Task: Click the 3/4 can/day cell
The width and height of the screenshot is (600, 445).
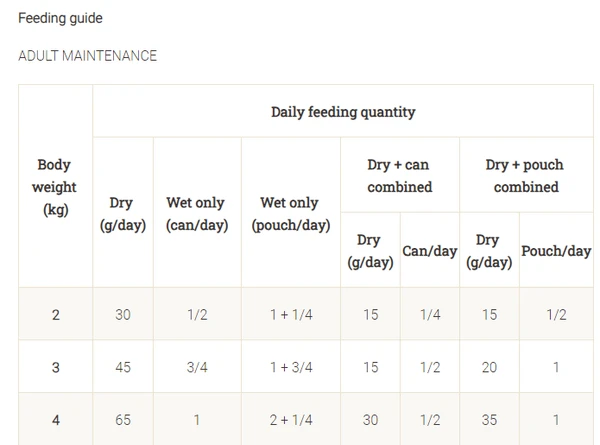Action: click(x=197, y=367)
